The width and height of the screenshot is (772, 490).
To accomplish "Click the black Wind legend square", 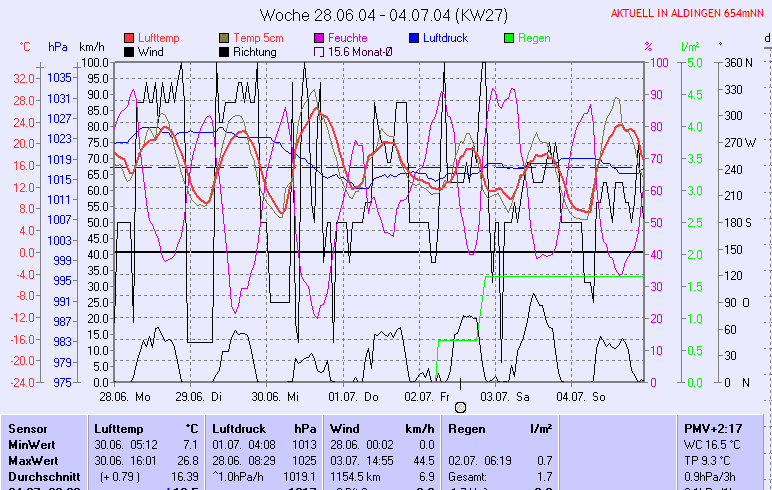I will (130, 51).
